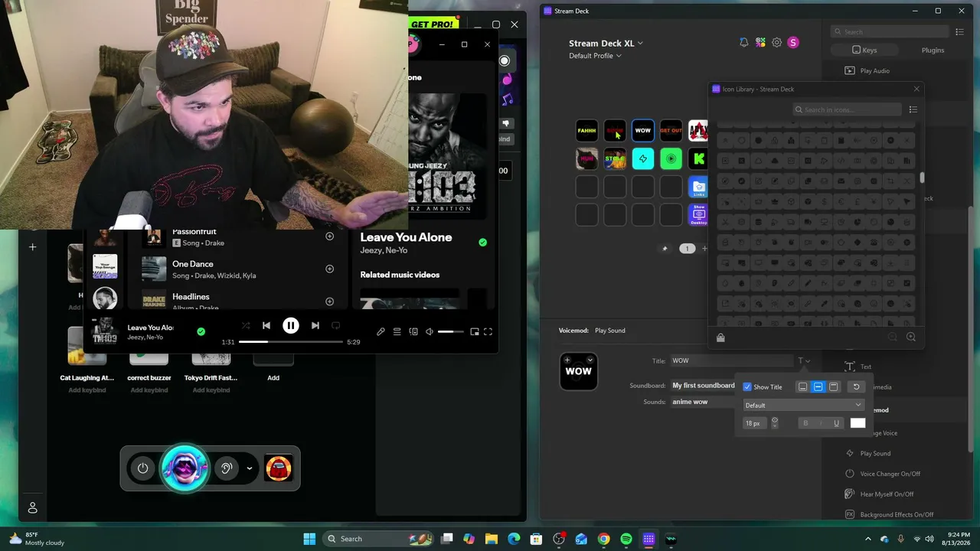
Task: Open the Stream Deck Marketplace icon
Action: [x=760, y=43]
